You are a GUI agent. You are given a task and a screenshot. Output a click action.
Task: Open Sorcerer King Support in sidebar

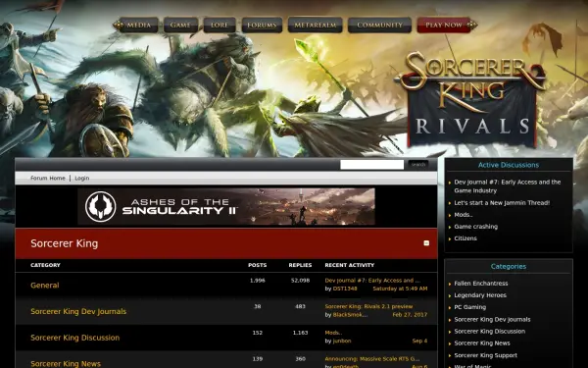485,355
